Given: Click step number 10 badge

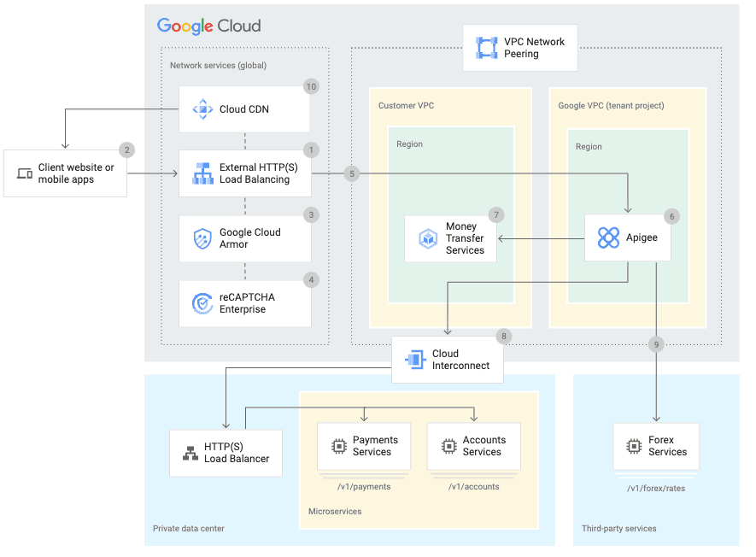Looking at the screenshot, I should pos(311,85).
